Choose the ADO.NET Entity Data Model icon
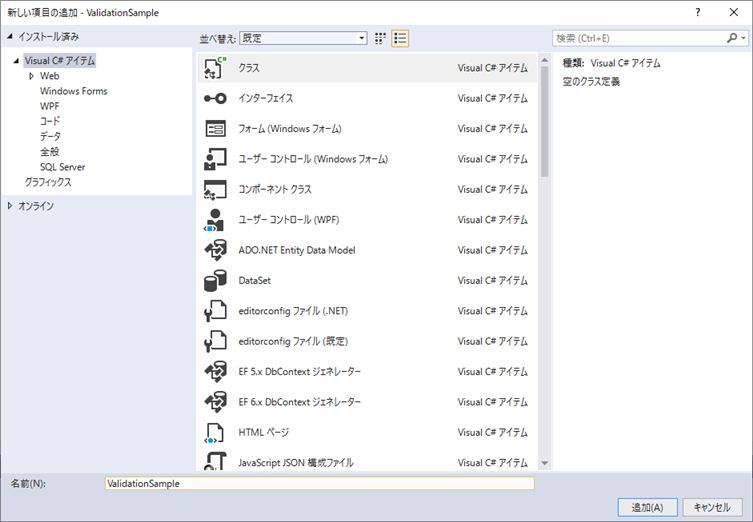753x522 pixels. (215, 250)
